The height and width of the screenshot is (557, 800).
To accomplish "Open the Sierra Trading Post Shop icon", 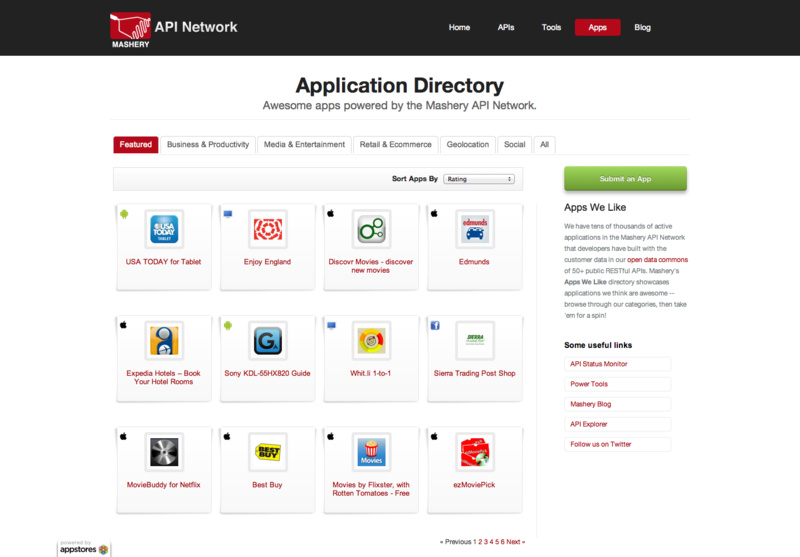I will (x=474, y=341).
